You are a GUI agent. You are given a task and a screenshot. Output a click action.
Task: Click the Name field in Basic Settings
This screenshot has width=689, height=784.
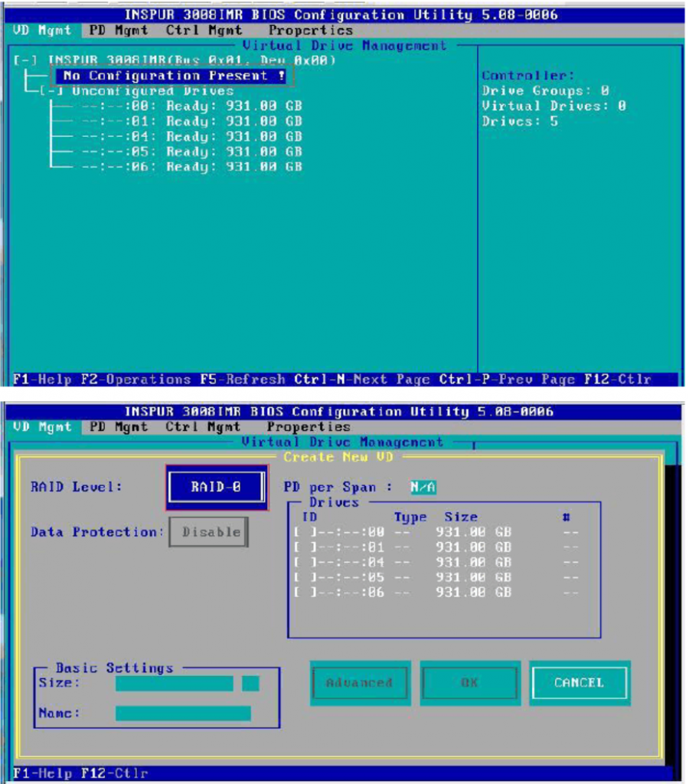[182, 714]
